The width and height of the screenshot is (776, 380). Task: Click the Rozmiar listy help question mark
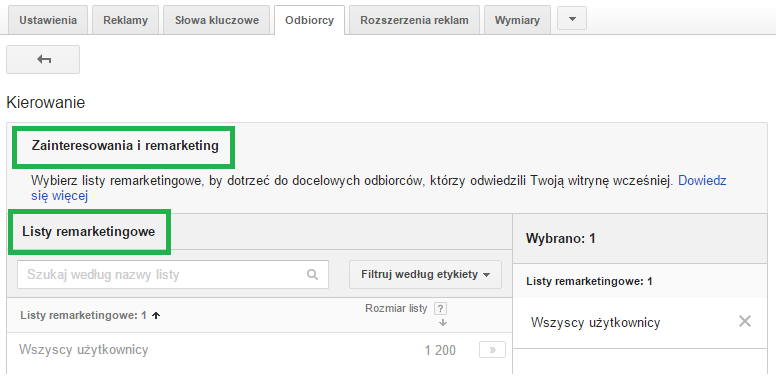pyautogui.click(x=440, y=309)
